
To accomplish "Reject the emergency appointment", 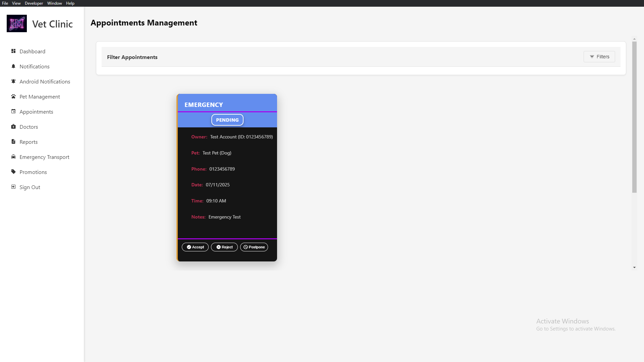I will (224, 247).
